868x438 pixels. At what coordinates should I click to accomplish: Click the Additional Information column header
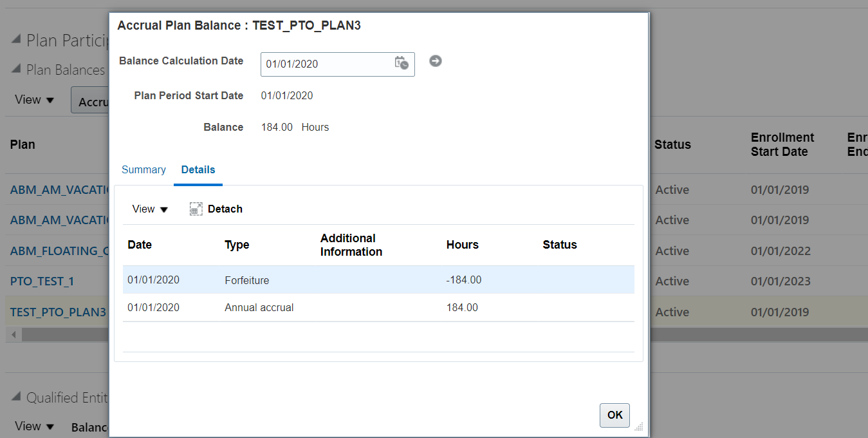[x=351, y=245]
